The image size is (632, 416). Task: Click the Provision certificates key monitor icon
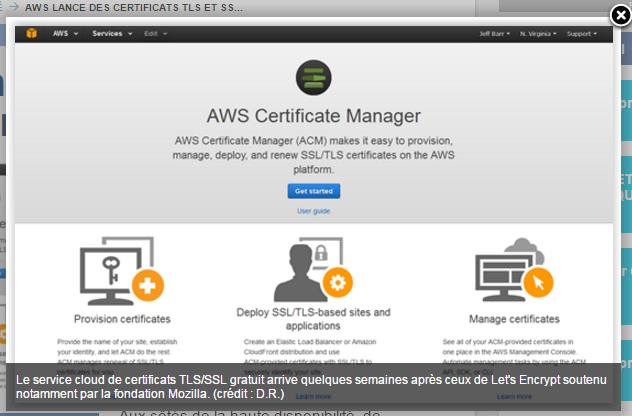click(122, 270)
